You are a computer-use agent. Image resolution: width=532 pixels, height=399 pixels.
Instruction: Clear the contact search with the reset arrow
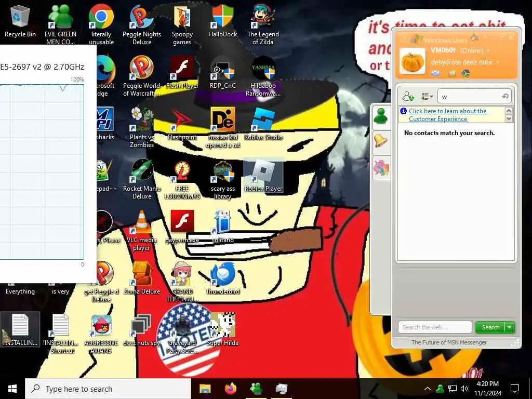(505, 97)
